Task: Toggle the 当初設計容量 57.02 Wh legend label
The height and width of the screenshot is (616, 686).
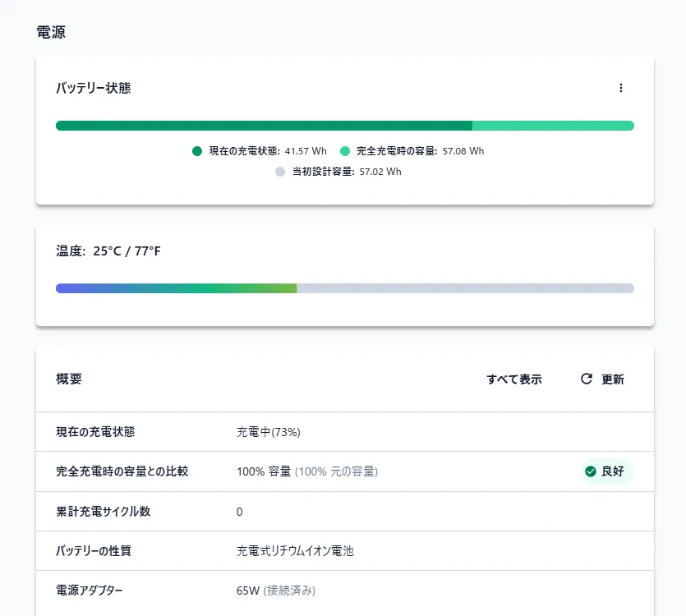Action: click(347, 172)
